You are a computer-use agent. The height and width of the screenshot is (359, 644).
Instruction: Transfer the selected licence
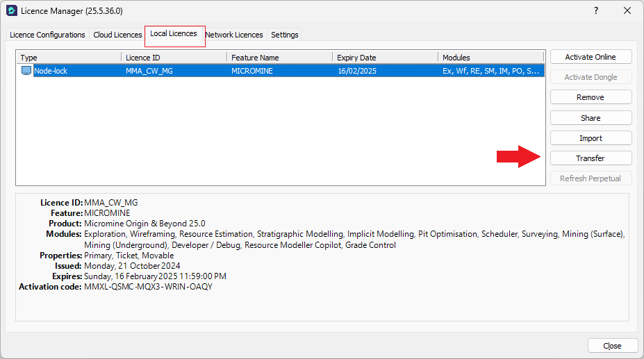pos(591,158)
